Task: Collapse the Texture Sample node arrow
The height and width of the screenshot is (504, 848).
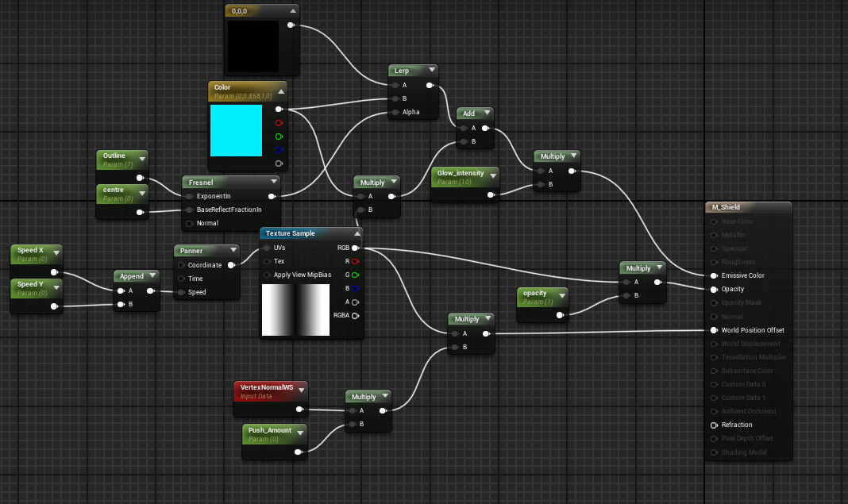Action: point(357,233)
